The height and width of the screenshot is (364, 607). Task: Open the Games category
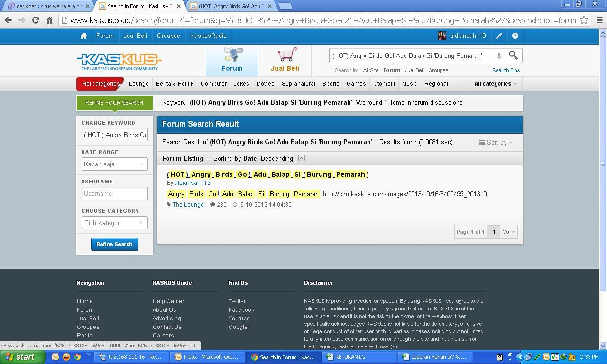(x=356, y=84)
